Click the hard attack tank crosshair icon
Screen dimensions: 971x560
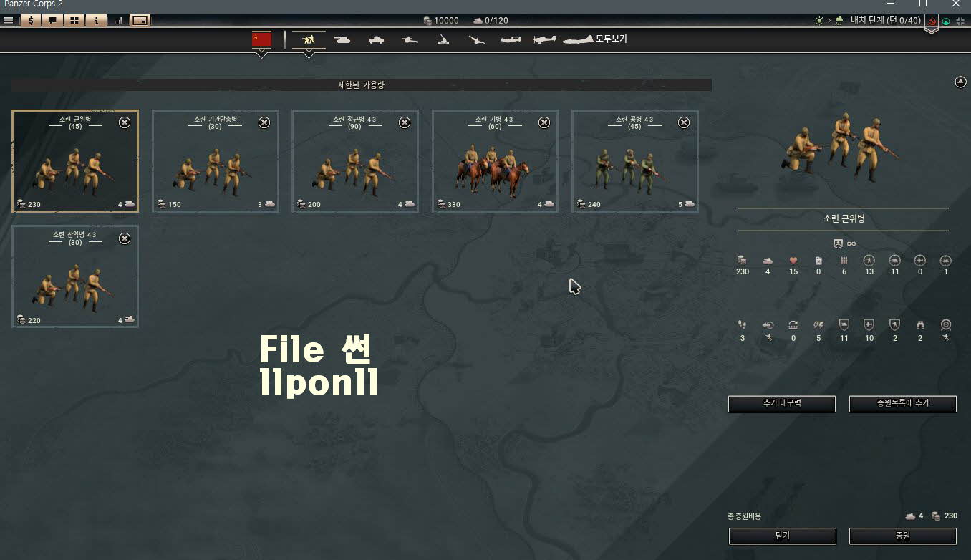tap(894, 261)
